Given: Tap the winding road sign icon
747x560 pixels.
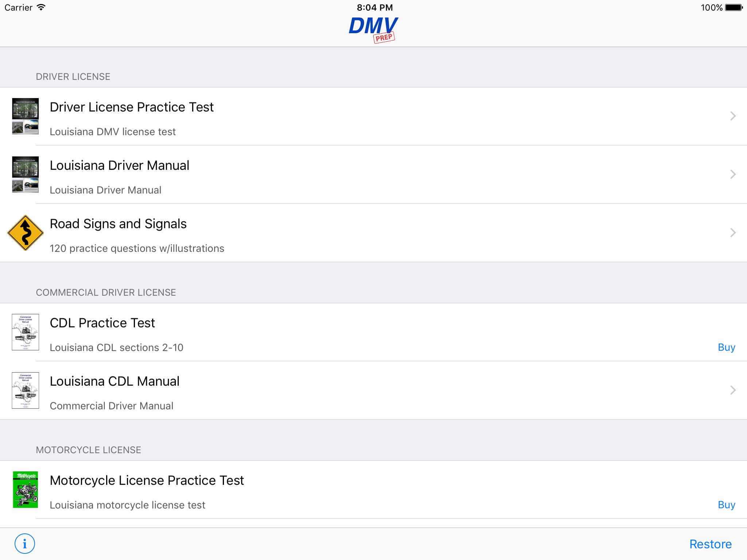Looking at the screenshot, I should (x=26, y=233).
